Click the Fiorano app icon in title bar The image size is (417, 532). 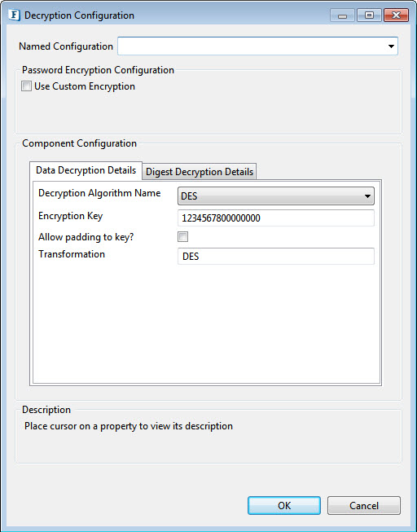tap(14, 15)
